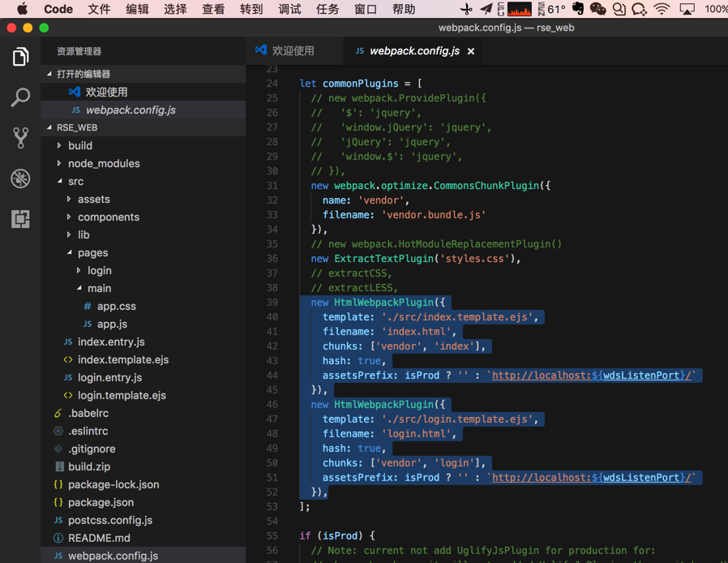
Task: Open app.css under main folder
Action: tap(116, 306)
